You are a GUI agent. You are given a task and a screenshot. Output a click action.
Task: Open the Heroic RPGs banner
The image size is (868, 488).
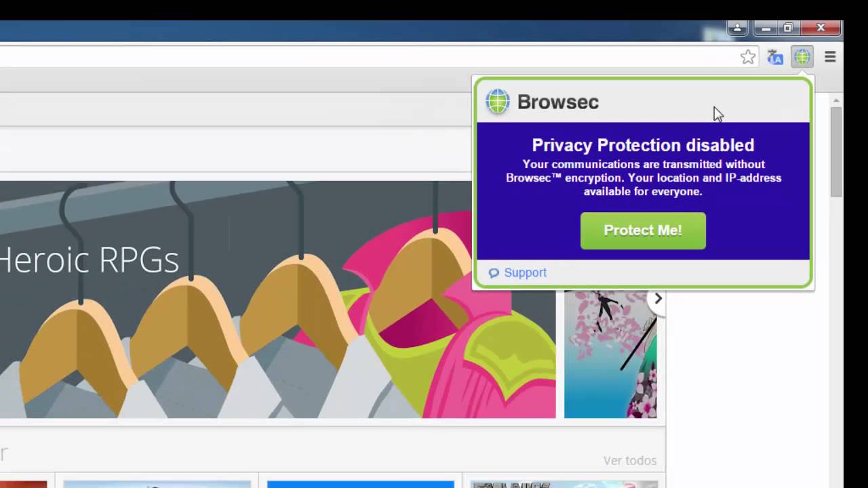[x=277, y=299]
